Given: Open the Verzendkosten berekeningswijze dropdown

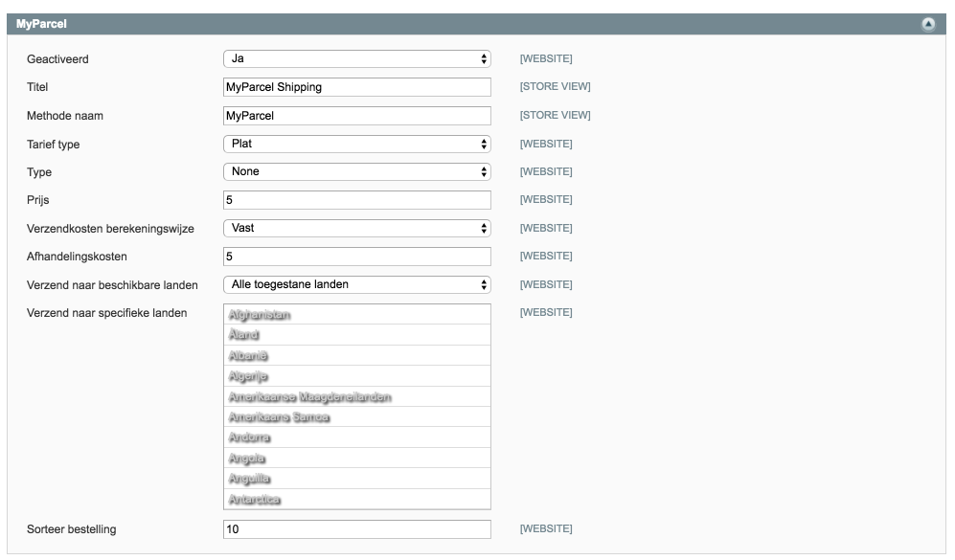Looking at the screenshot, I should 357,228.
